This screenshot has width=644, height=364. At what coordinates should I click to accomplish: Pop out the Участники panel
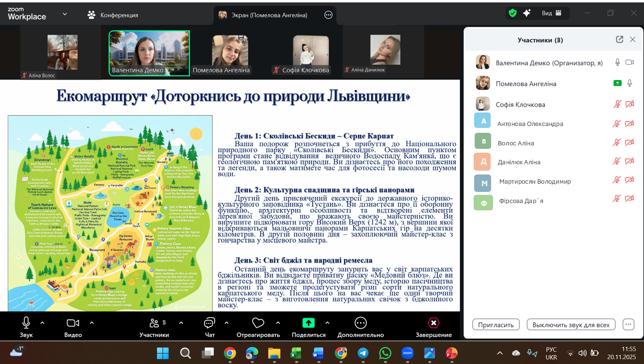(x=620, y=40)
